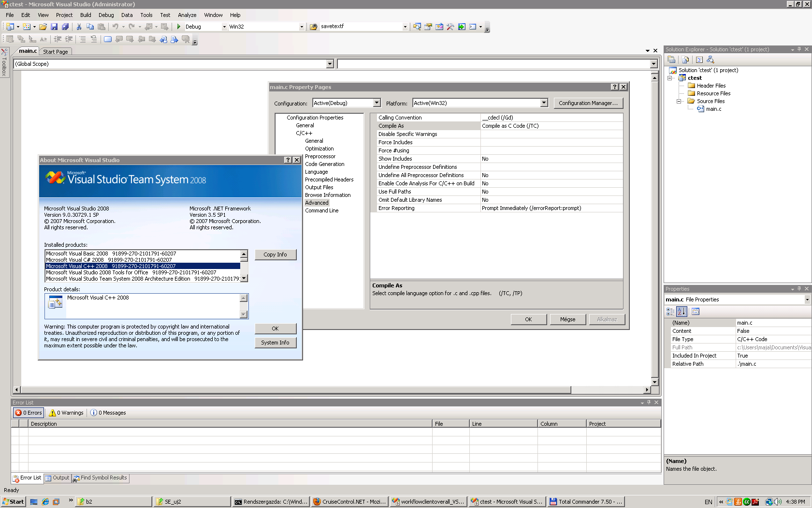Click OK in About Microsoft Visual Studio
Image resolution: width=812 pixels, height=508 pixels.
coord(275,329)
